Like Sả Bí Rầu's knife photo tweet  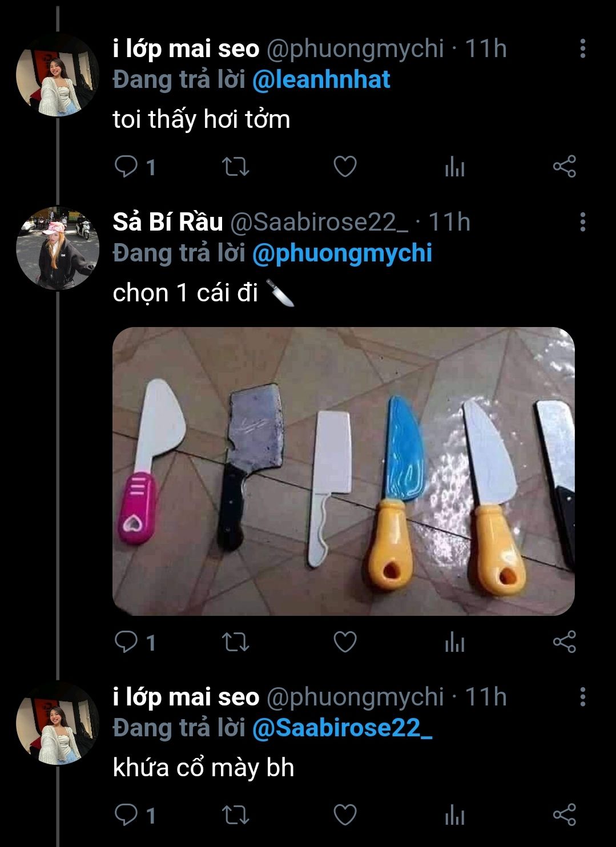[345, 642]
